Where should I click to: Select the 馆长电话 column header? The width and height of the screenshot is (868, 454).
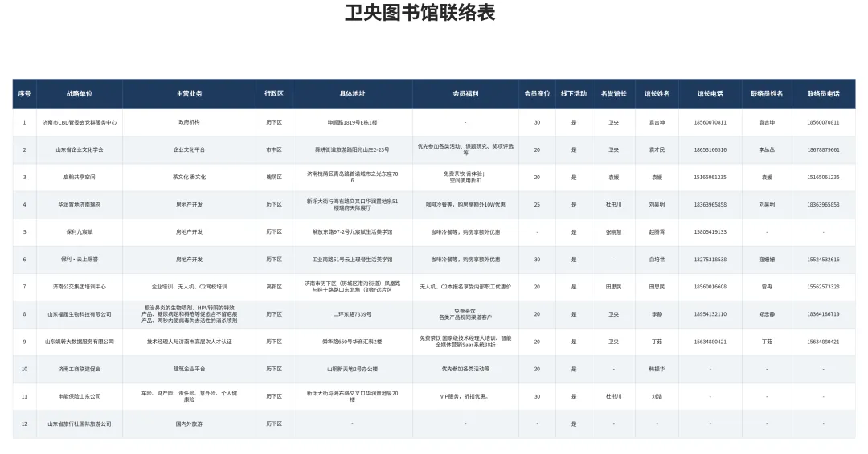pos(710,93)
